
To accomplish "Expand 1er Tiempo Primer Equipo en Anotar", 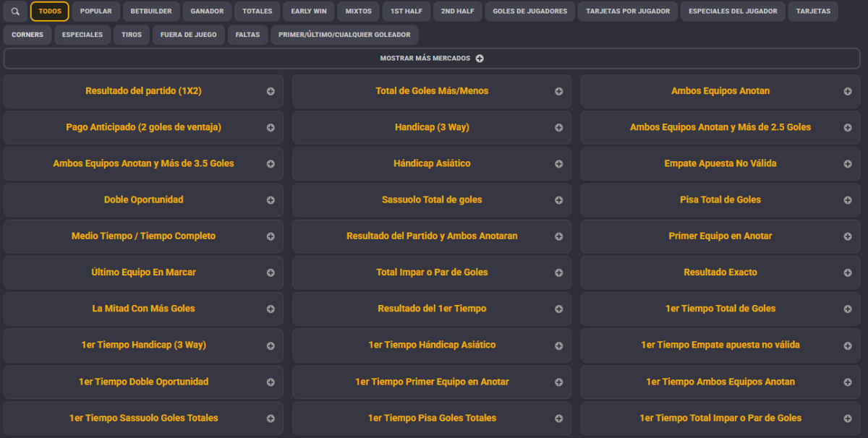I will (x=432, y=382).
